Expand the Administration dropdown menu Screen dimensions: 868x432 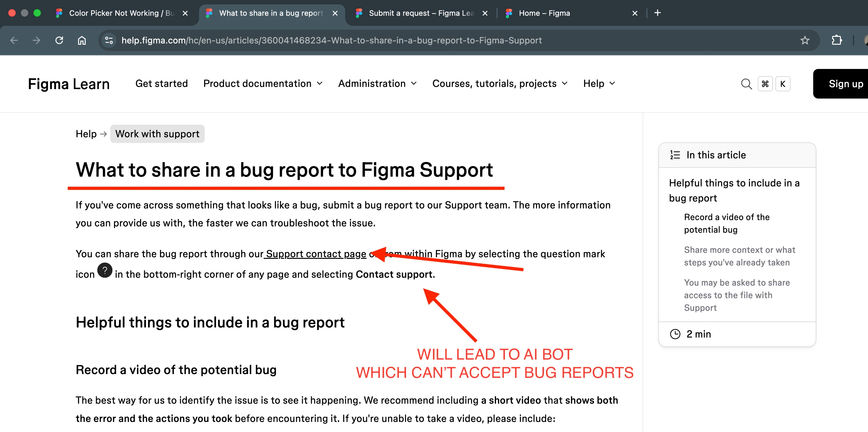click(377, 83)
